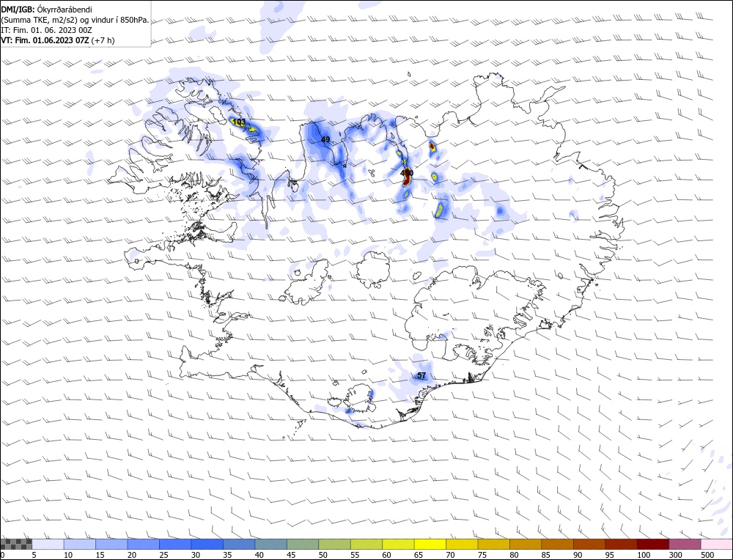The height and width of the screenshot is (560, 733).
Task: Click the legend swatch between 15 and 20
Action: pos(111,544)
